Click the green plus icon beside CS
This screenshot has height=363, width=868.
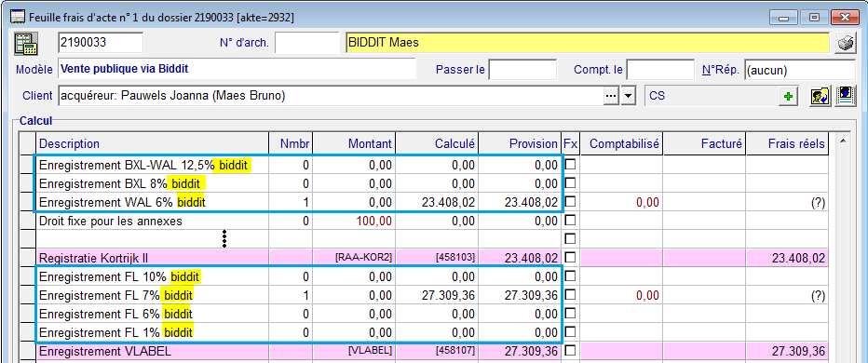tap(788, 96)
